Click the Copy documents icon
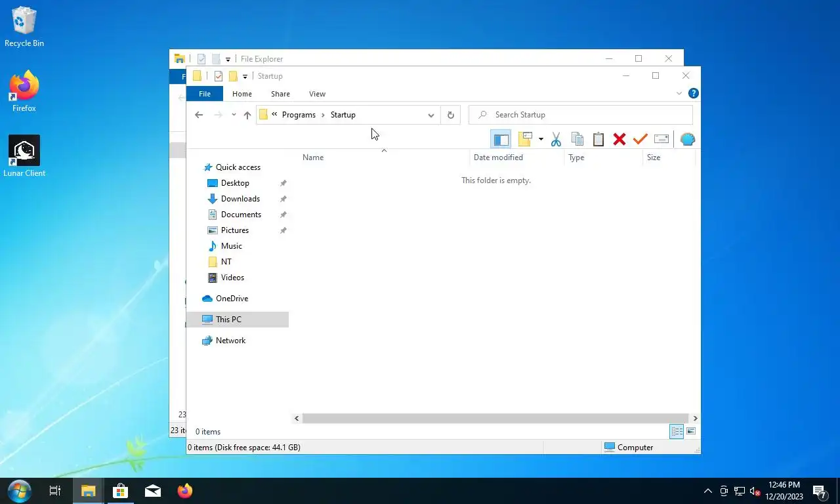Image resolution: width=840 pixels, height=504 pixels. click(577, 139)
